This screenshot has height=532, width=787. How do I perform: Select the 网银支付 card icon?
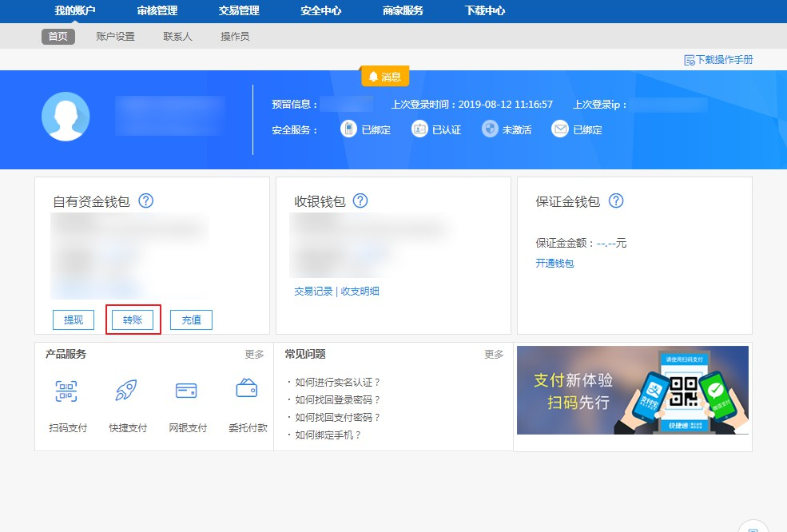[x=186, y=391]
